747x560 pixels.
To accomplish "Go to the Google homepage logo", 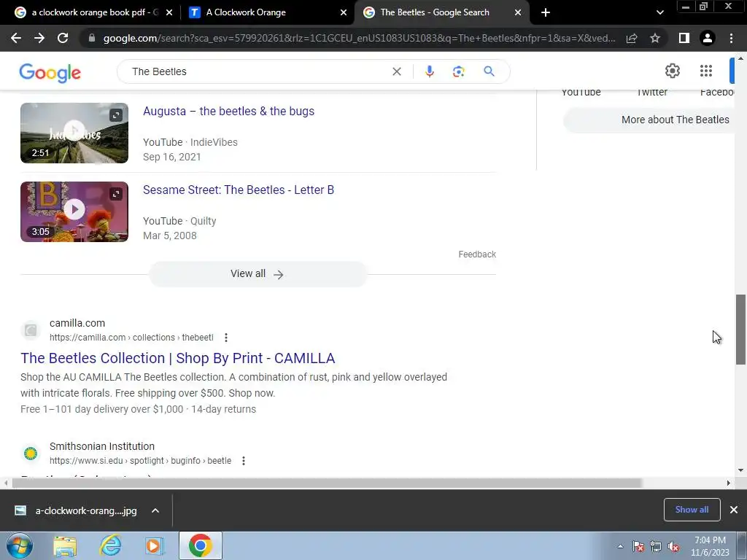I will click(50, 72).
